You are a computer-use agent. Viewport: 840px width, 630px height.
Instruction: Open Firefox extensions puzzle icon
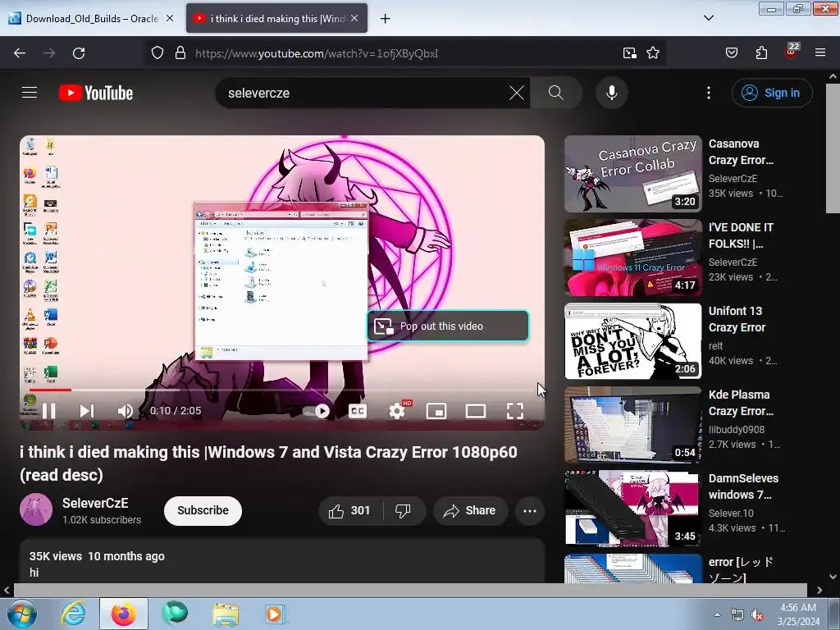pos(761,53)
